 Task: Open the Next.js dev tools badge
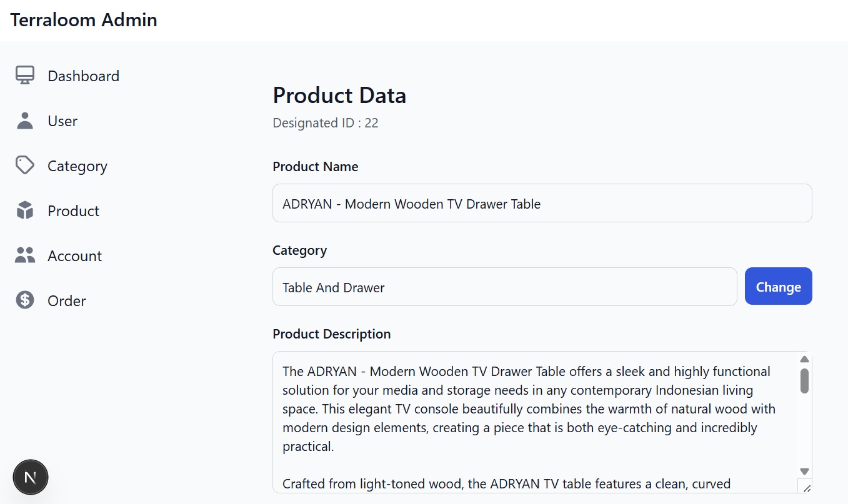click(31, 478)
